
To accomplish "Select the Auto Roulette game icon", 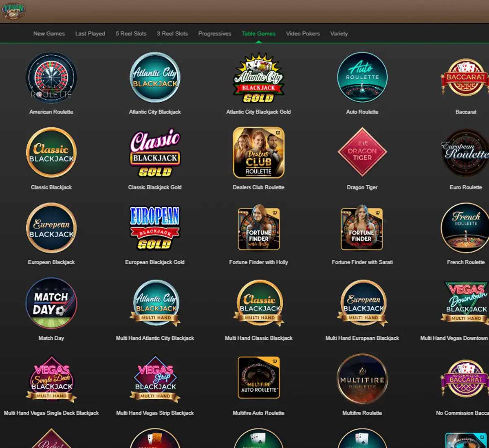I will pyautogui.click(x=362, y=78).
